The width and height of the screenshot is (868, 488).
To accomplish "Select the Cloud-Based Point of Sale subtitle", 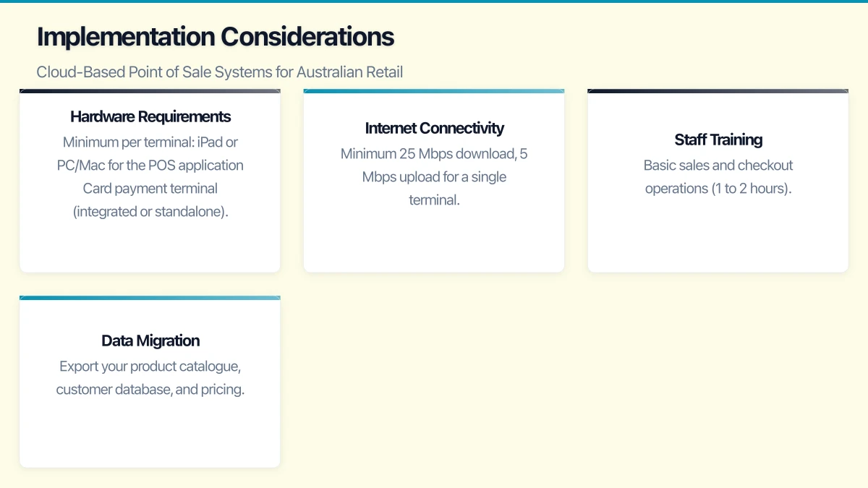I will pos(219,72).
